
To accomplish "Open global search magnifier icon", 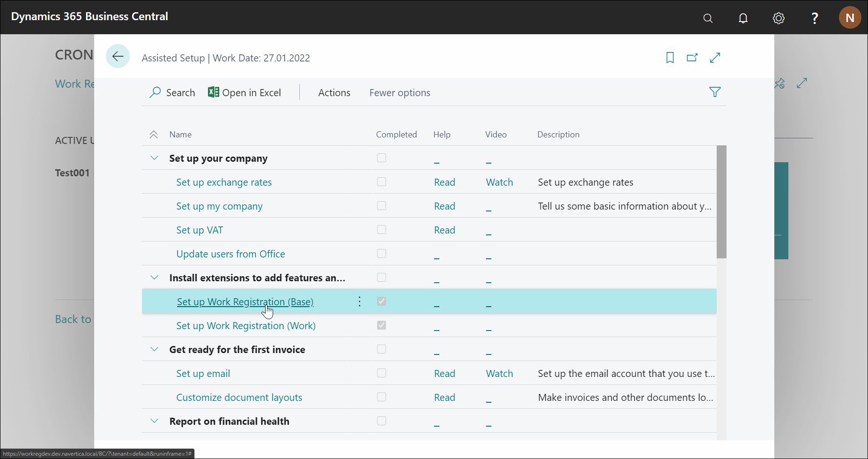I will pyautogui.click(x=708, y=18).
